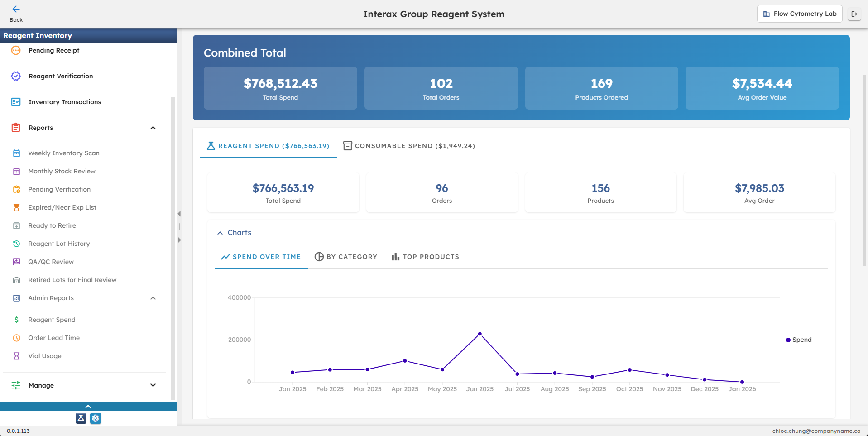Select the Reagent Lot History icon
The width and height of the screenshot is (868, 436).
click(x=16, y=244)
